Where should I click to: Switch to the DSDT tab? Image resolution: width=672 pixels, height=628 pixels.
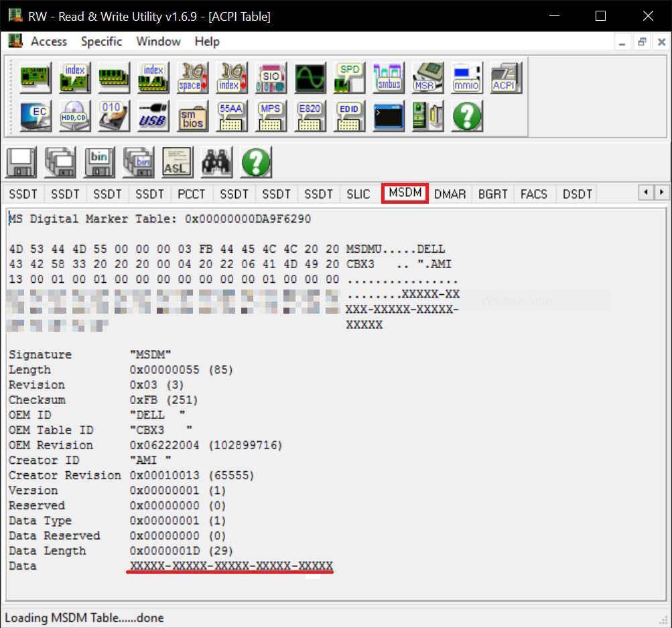(578, 194)
